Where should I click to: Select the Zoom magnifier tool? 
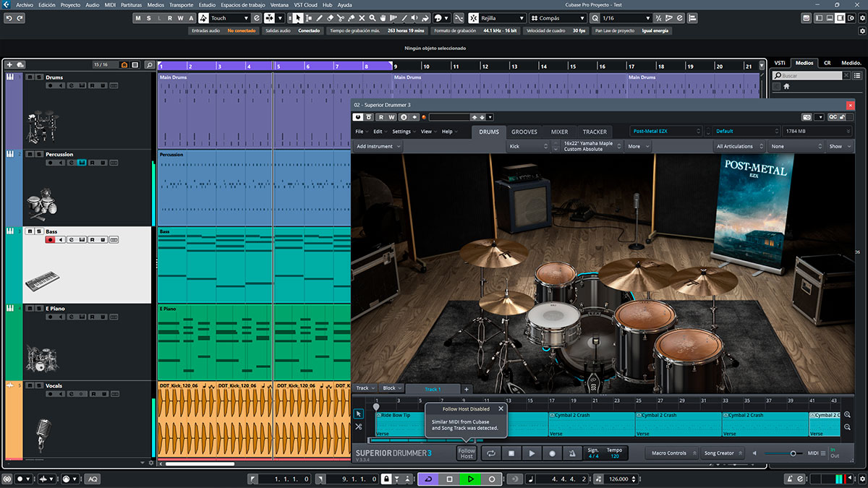(x=373, y=18)
